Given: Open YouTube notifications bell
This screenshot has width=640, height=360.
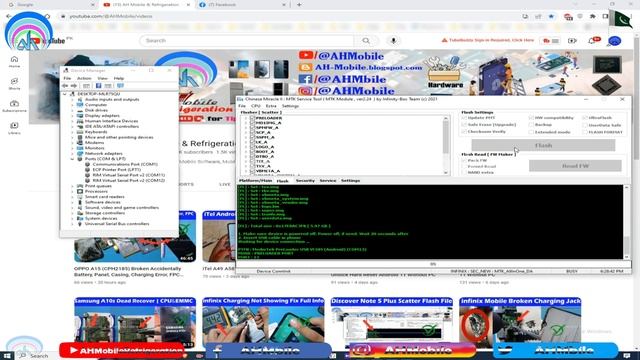Looking at the screenshot, I should pos(592,41).
